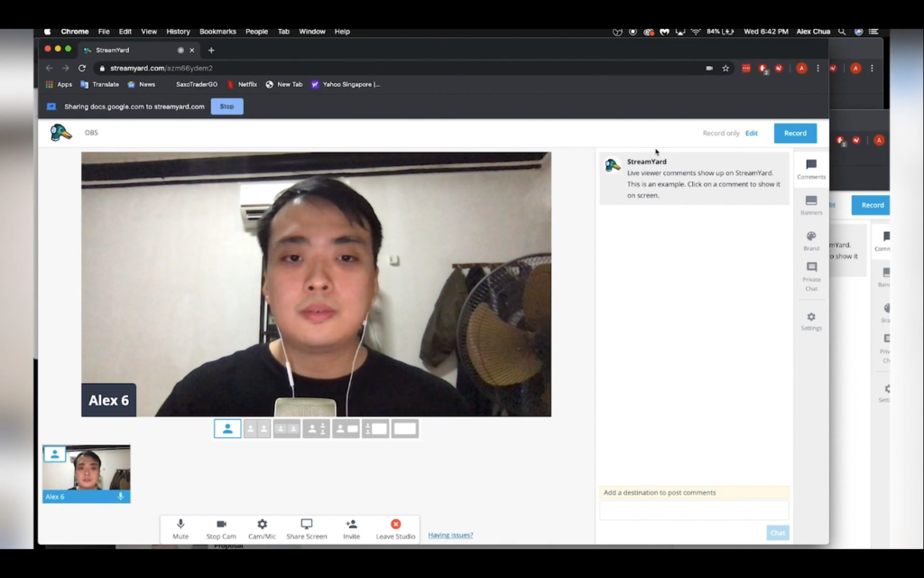Open Apps bookmark shortcut

(59, 84)
